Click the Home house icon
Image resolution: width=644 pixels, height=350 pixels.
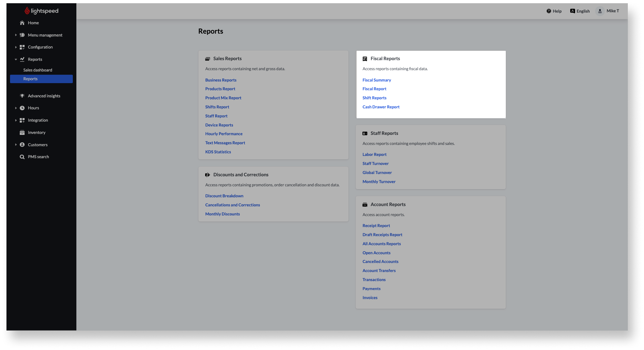(22, 23)
